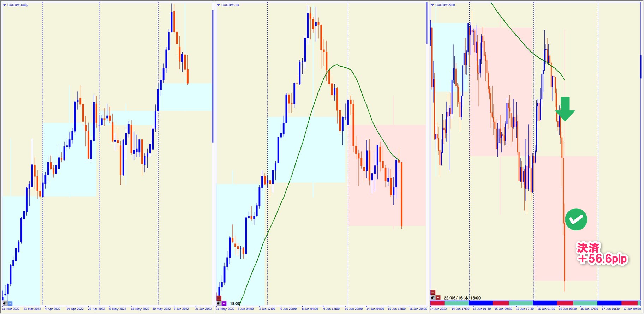
Task: Click the 22/06/16 18:00 timestamp label
Action: [x=462, y=298]
